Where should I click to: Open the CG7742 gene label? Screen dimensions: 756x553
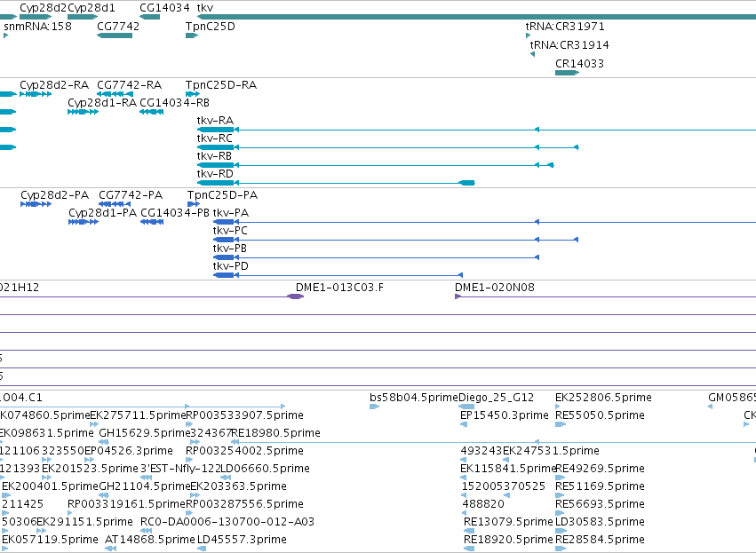[x=118, y=26]
